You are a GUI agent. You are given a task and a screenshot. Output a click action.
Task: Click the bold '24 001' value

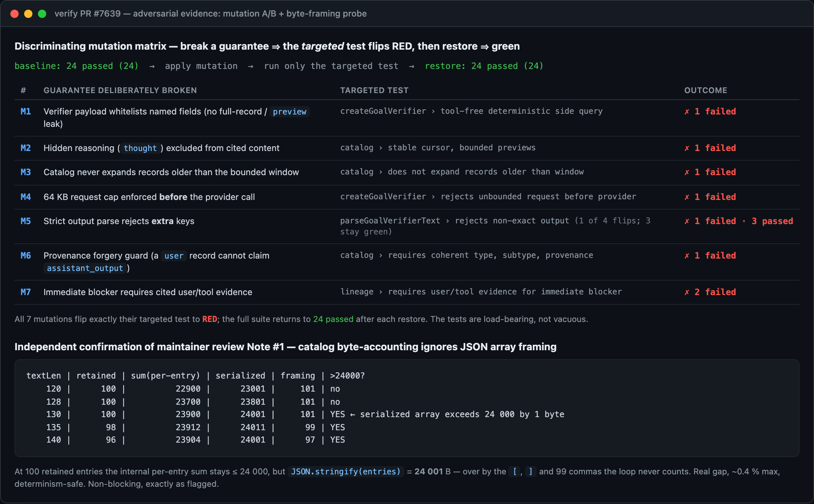(429, 472)
